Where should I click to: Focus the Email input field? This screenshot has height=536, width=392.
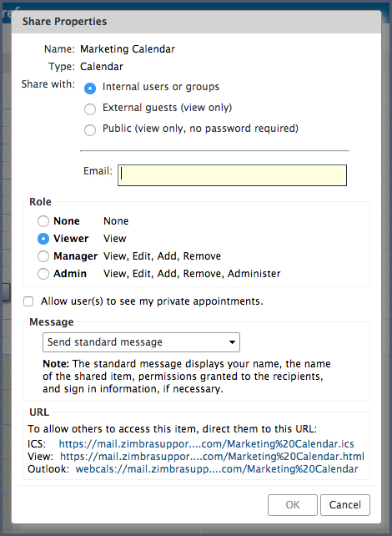coord(232,175)
